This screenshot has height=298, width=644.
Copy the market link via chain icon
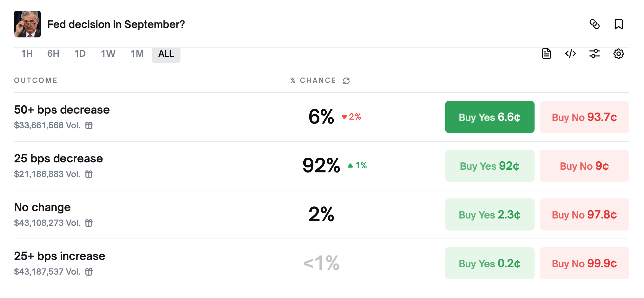(x=595, y=24)
